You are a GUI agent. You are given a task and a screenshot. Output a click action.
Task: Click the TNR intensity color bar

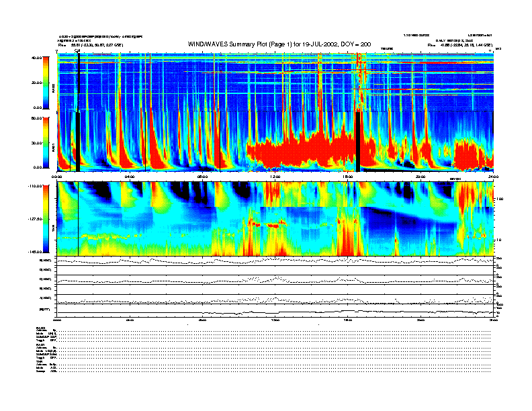pyautogui.click(x=46, y=218)
